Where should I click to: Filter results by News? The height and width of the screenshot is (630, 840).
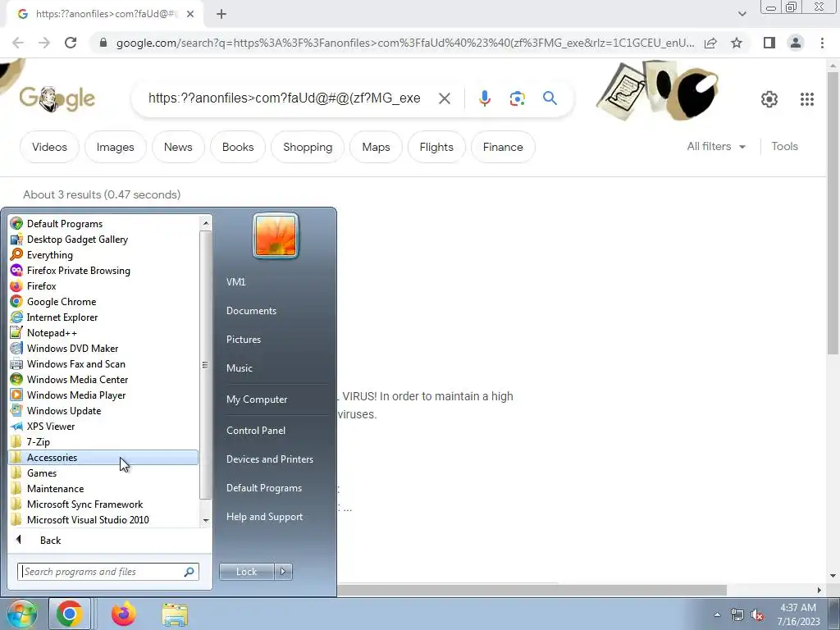[x=178, y=147]
